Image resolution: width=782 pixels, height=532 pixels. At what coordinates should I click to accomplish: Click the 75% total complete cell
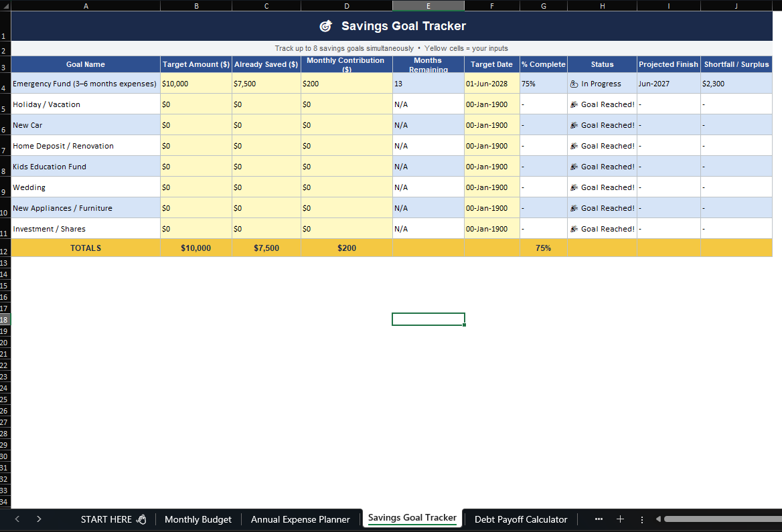(x=544, y=248)
